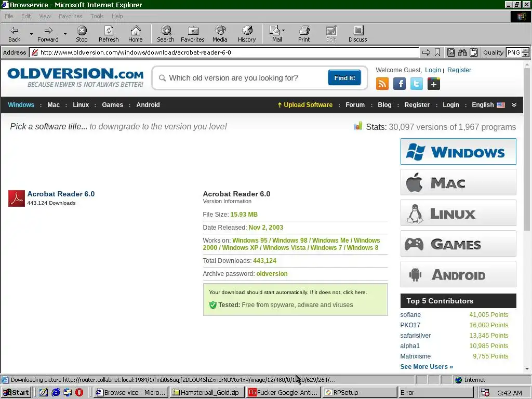Click the bookmark icon after the Go arrow
The image size is (532, 399).
tap(437, 52)
